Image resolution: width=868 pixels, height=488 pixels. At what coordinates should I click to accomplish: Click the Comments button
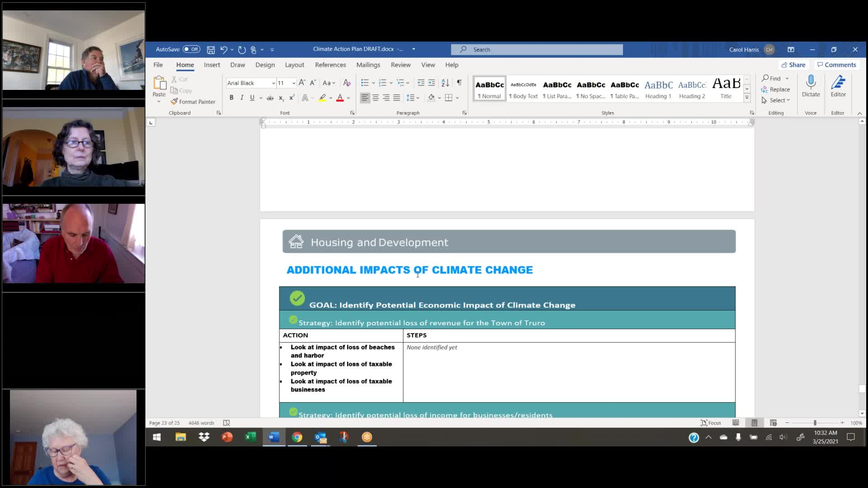coord(836,65)
